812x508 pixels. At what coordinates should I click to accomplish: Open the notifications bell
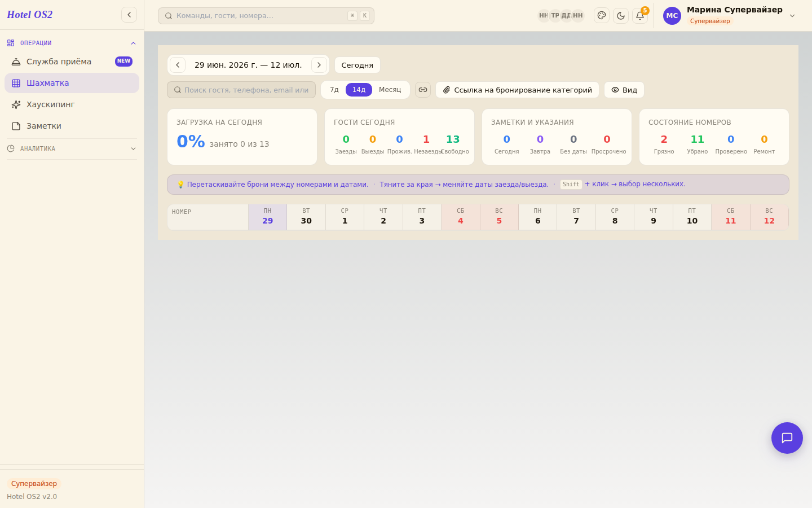[640, 15]
